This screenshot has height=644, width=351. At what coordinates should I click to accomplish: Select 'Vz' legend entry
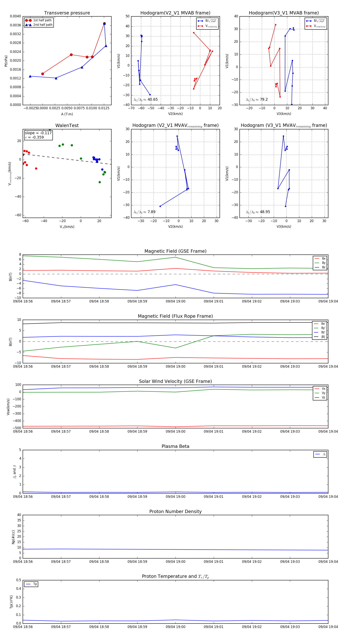(320, 398)
